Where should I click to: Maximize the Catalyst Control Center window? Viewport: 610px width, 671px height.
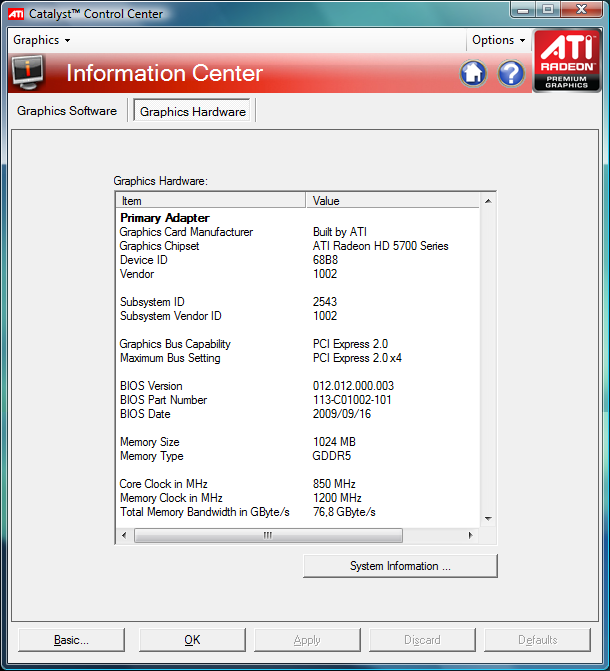548,9
